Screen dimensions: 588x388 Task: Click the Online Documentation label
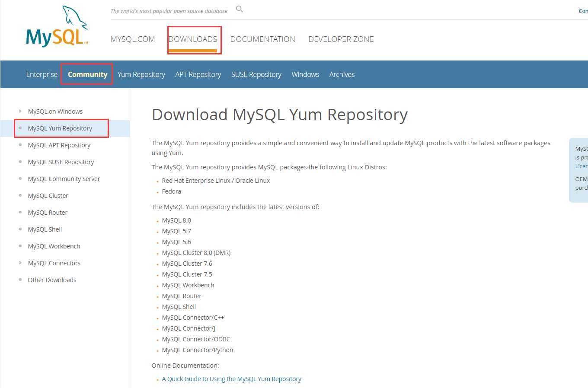[185, 366]
